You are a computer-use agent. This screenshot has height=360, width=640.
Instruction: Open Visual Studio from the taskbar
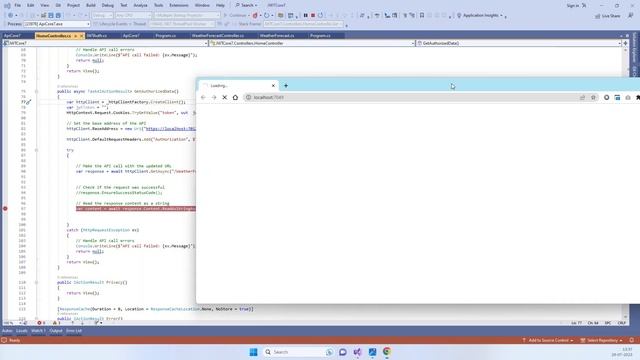pos(358,352)
